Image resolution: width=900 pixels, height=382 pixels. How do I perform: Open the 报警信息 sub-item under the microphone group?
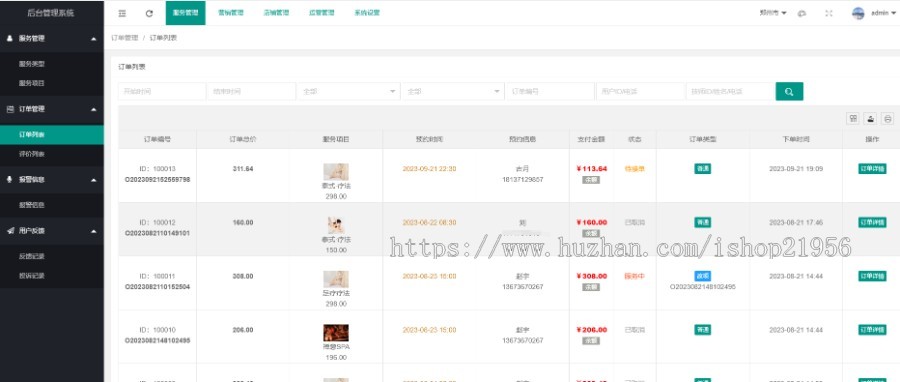(x=32, y=205)
